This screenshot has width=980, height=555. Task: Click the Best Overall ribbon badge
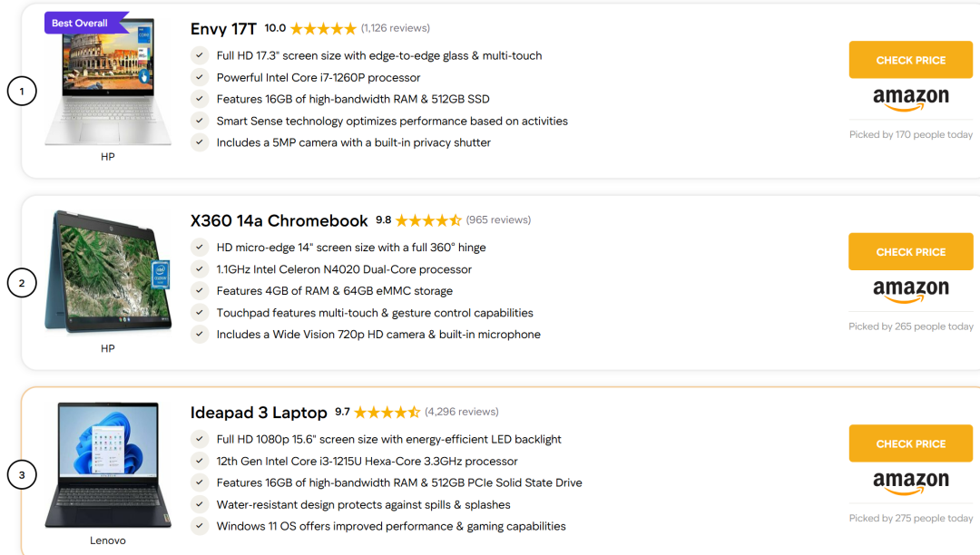(83, 23)
